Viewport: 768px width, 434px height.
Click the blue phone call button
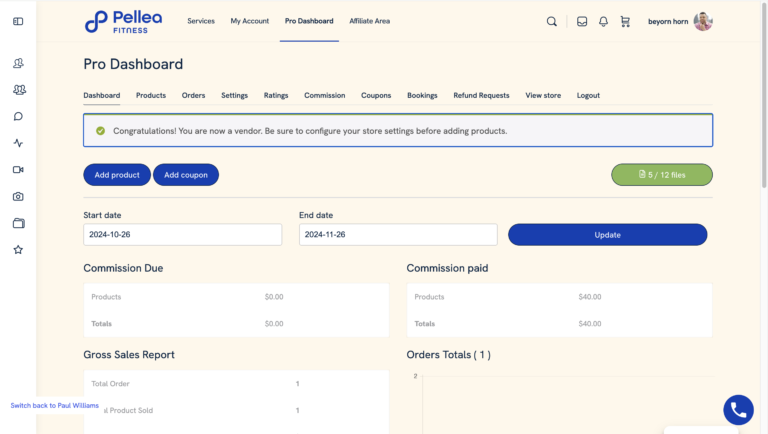click(738, 410)
